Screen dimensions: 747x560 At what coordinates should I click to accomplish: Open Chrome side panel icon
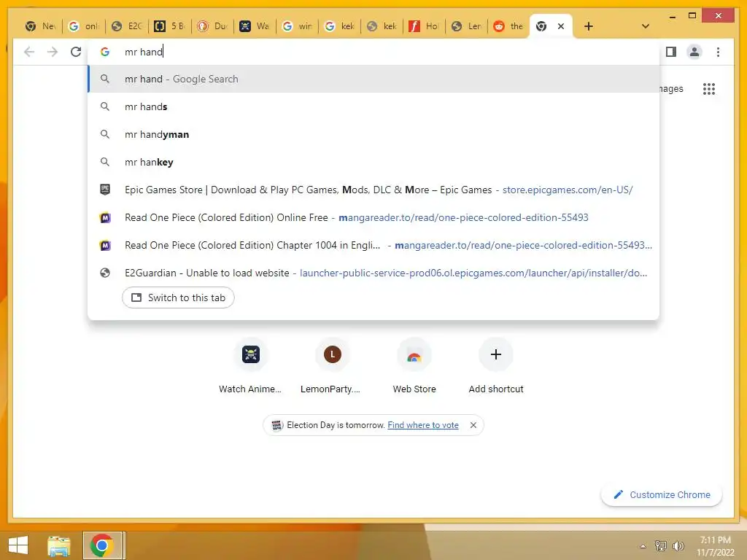[671, 52]
